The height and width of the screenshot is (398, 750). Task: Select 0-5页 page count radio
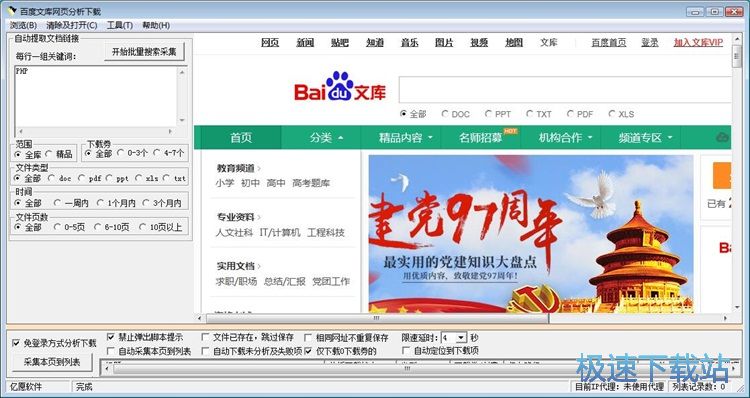(x=57, y=227)
